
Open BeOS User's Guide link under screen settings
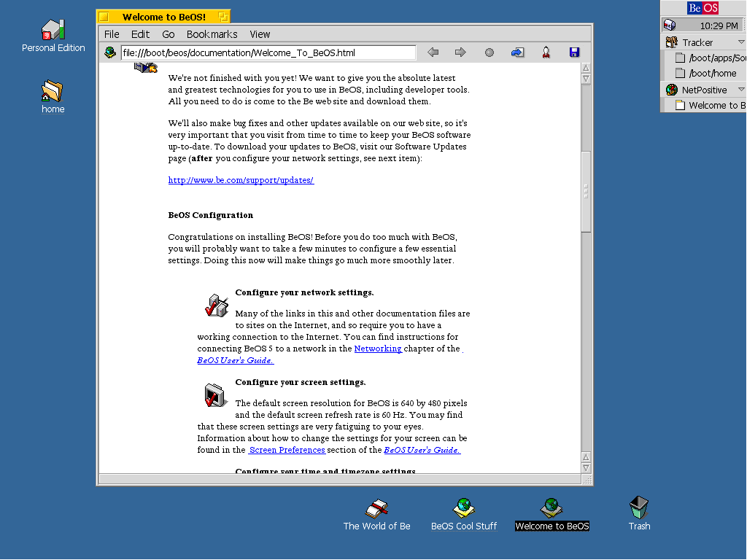point(422,450)
